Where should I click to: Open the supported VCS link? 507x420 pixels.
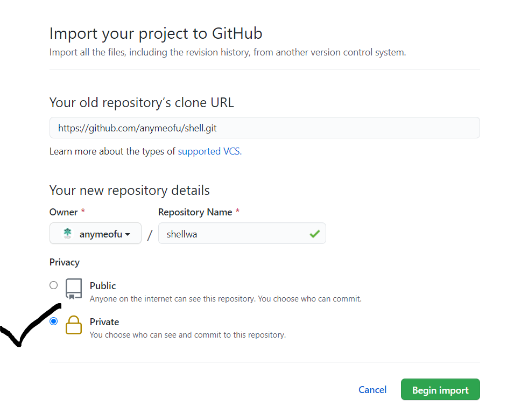(209, 151)
